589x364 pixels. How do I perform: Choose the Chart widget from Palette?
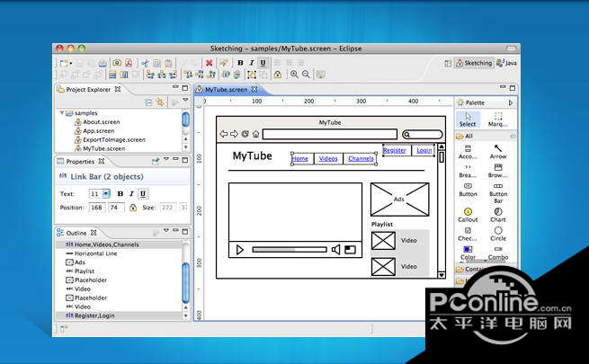[x=497, y=214]
